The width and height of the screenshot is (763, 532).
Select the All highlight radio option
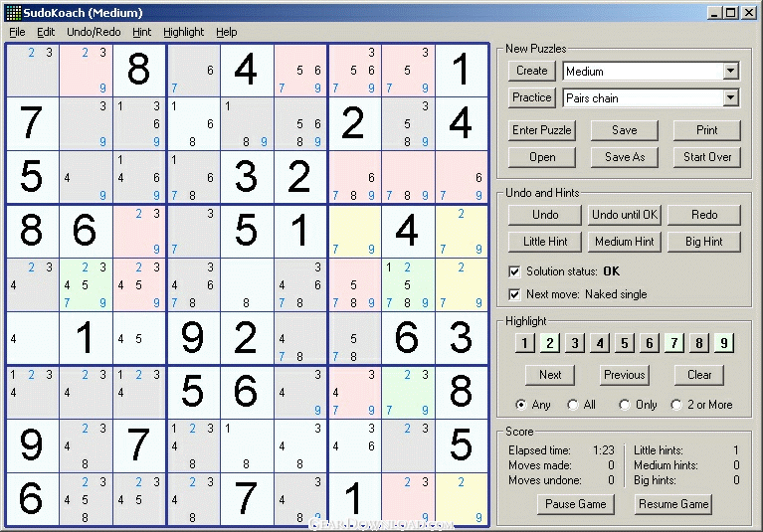pos(573,405)
